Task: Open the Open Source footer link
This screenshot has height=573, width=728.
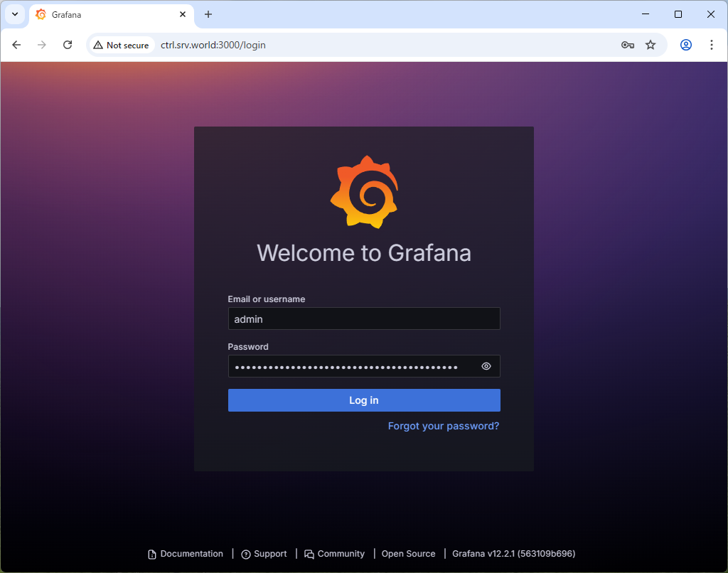Action: [x=408, y=554]
